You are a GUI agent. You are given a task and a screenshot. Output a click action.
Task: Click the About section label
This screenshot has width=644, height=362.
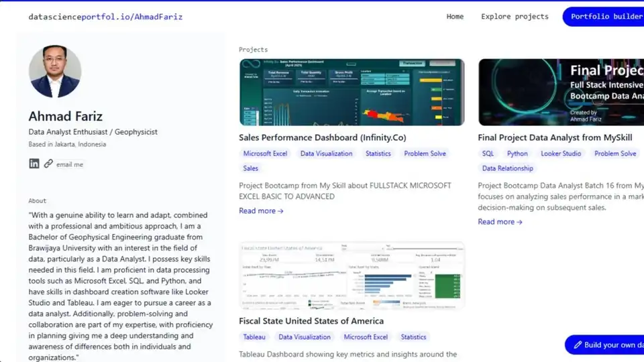pyautogui.click(x=38, y=200)
